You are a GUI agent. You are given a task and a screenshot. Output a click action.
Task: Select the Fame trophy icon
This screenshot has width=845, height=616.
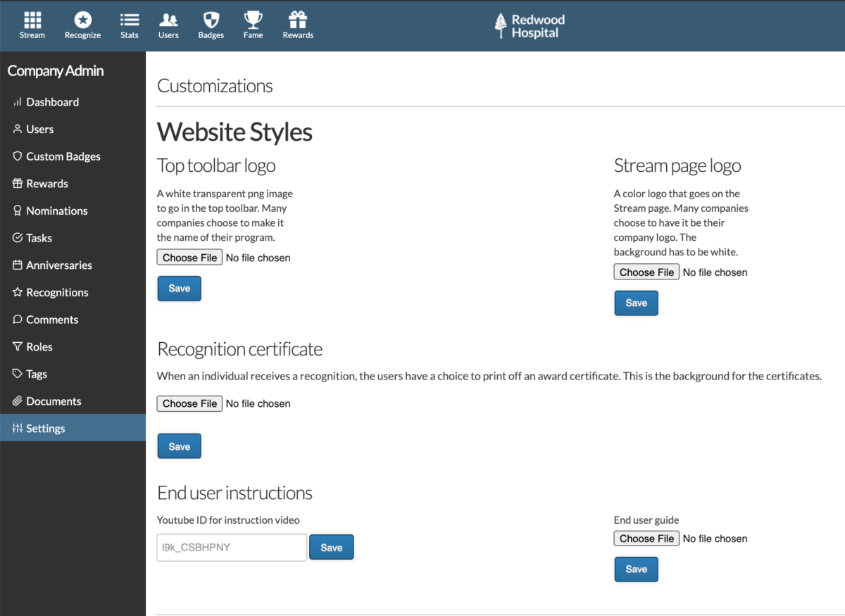click(253, 25)
